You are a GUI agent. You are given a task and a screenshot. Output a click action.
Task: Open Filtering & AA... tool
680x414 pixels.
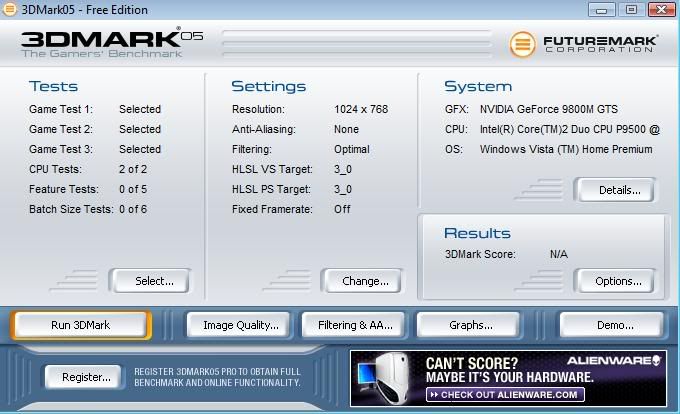tap(353, 325)
